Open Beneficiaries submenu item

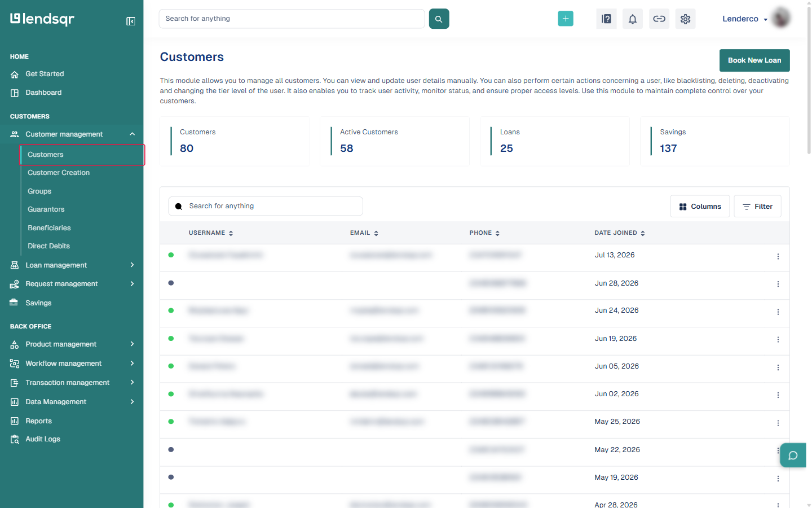(x=49, y=228)
